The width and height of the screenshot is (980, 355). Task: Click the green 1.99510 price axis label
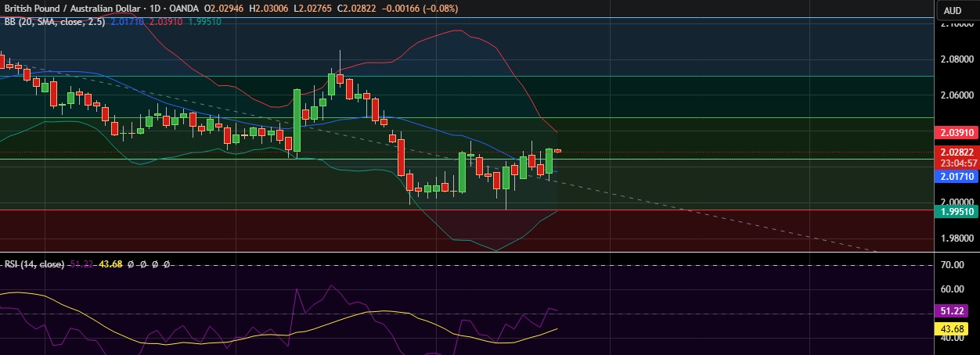point(957,211)
